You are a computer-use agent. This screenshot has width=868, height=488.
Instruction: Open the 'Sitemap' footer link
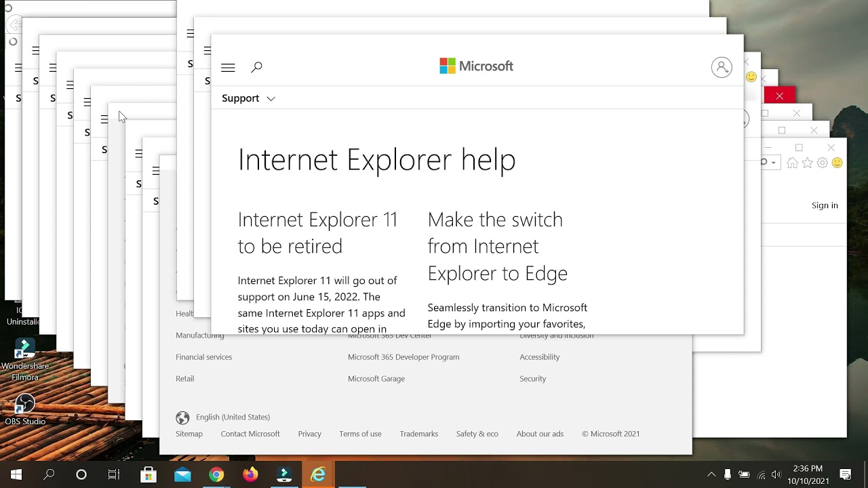(189, 434)
